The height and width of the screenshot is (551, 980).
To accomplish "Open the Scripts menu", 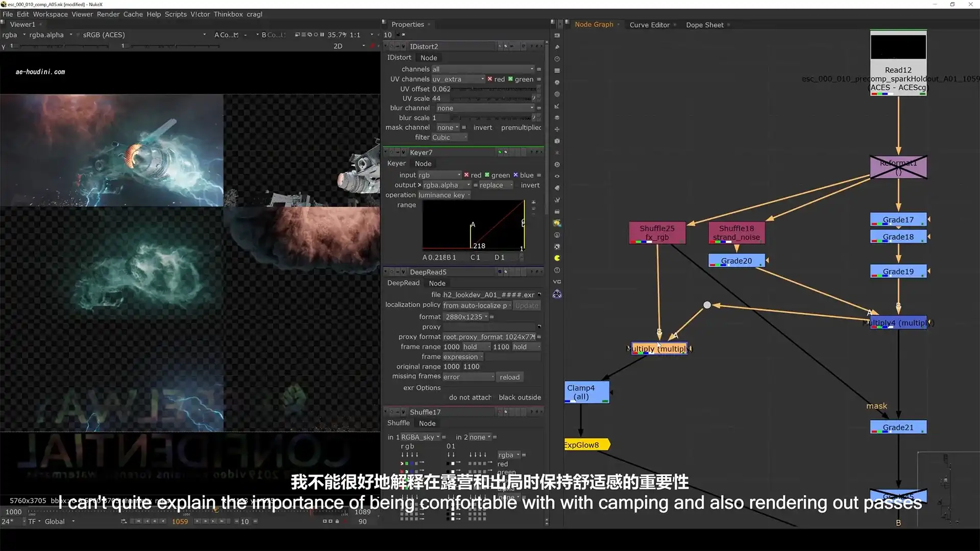I will point(175,14).
